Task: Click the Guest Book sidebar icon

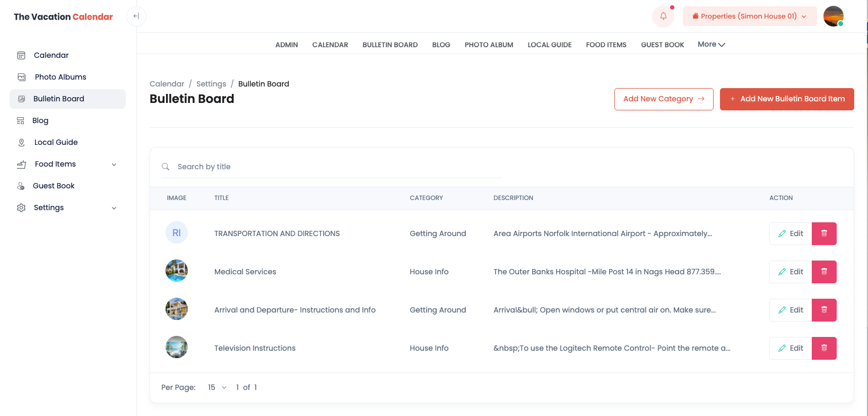Action: [21, 186]
